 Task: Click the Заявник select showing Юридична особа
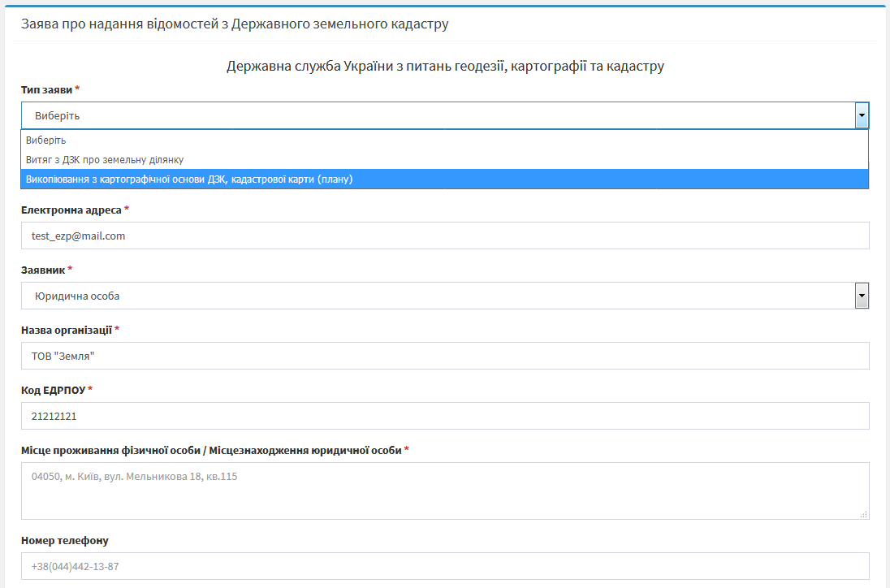click(437, 296)
